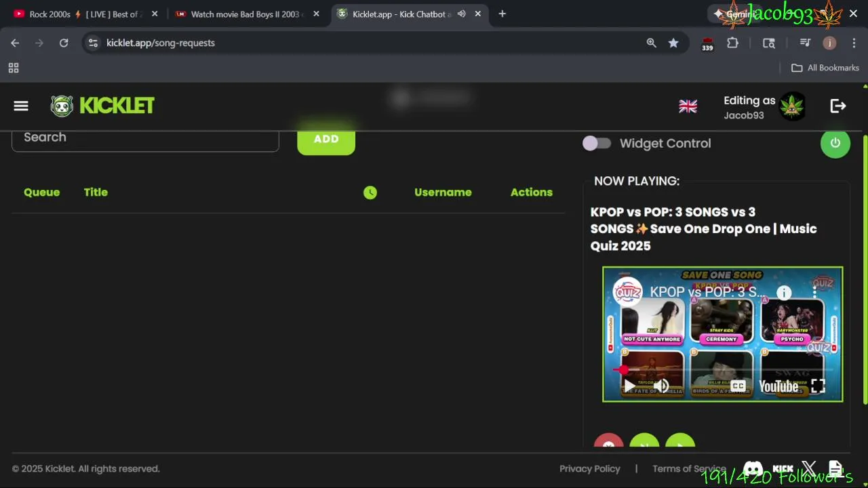Open X social icon in footer
Viewport: 868px width, 488px height.
pos(809,468)
